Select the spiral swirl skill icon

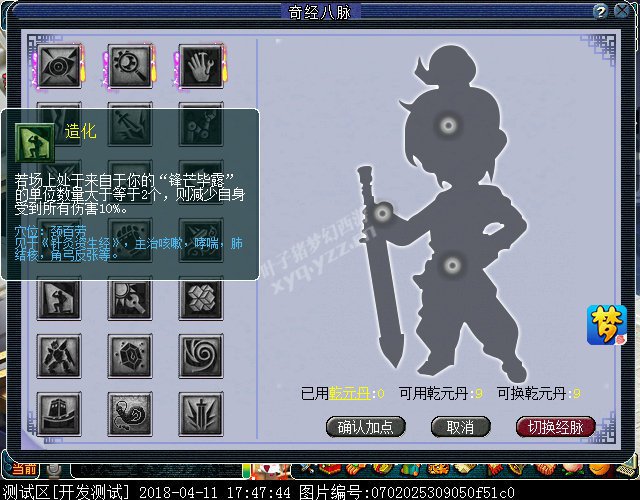click(x=201, y=356)
